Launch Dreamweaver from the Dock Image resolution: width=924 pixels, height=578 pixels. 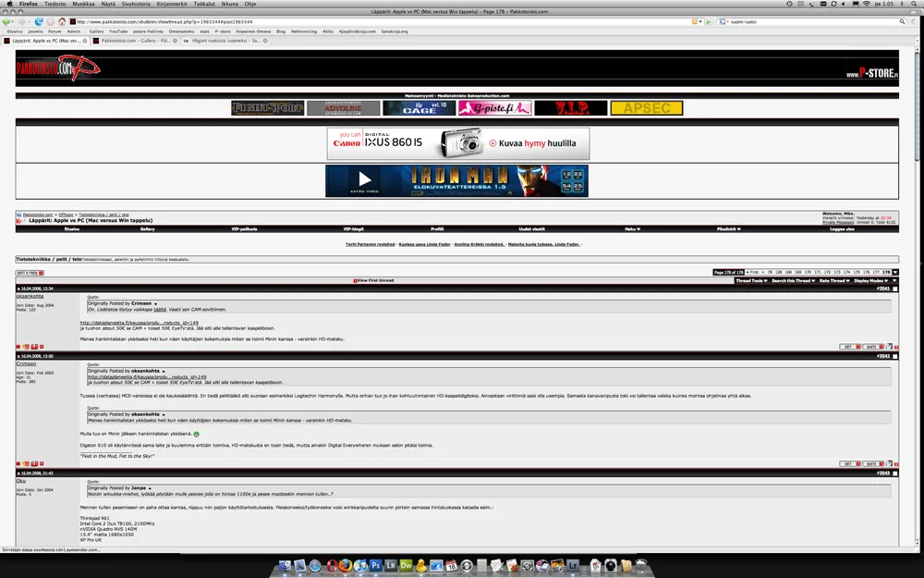point(406,565)
